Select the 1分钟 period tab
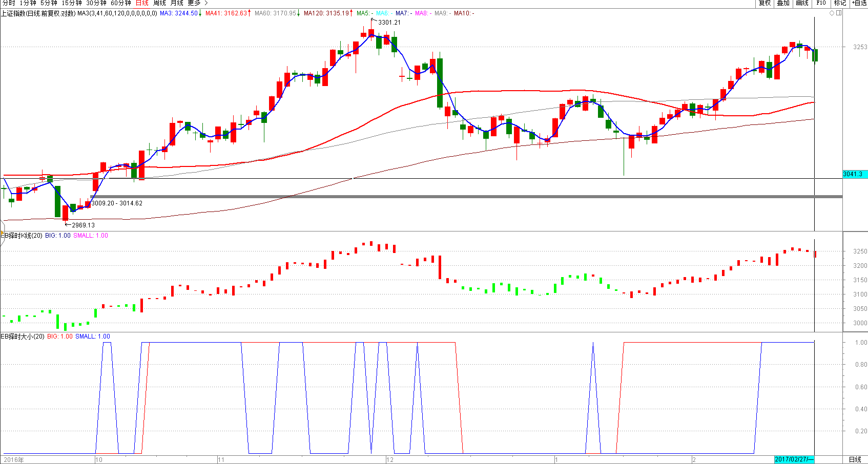 click(x=28, y=3)
